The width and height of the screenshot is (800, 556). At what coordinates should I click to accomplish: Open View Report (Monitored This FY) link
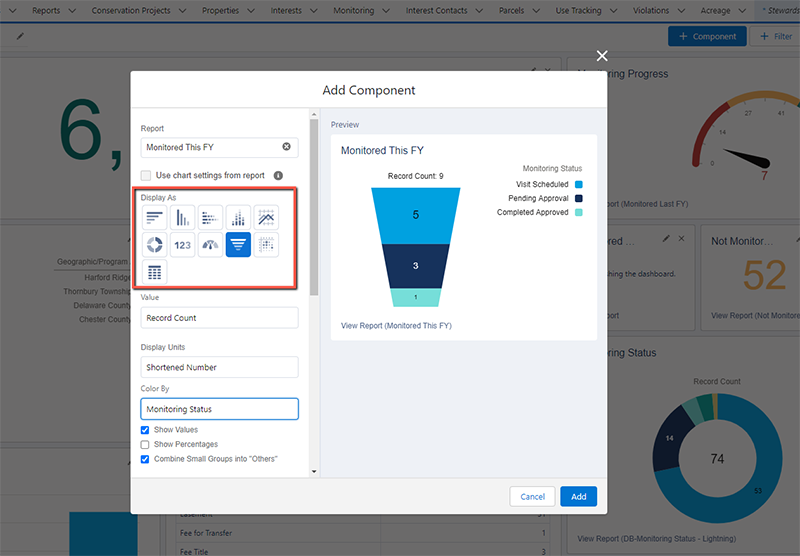tap(396, 326)
